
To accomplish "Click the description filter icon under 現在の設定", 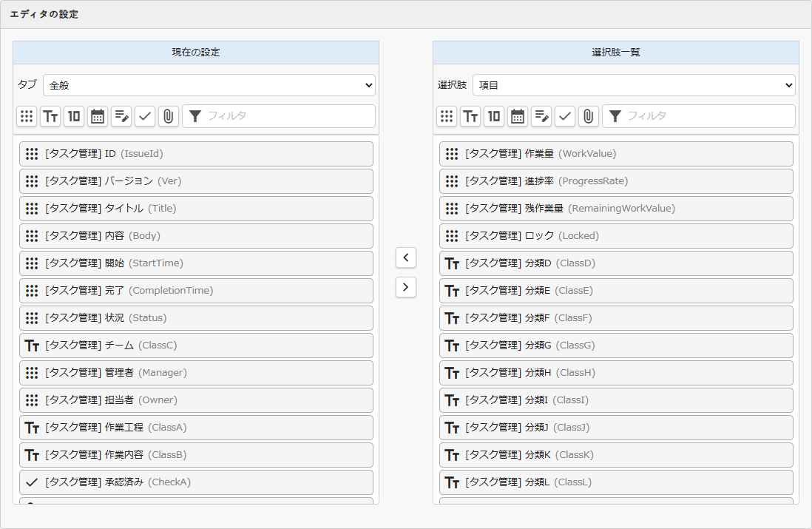I will [121, 116].
